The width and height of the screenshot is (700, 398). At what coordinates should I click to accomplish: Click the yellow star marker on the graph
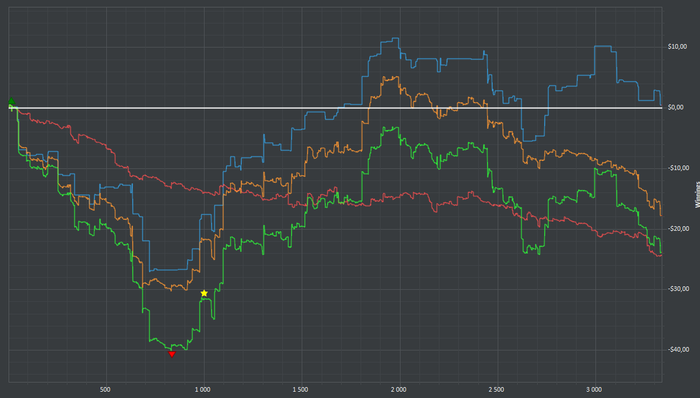(204, 293)
